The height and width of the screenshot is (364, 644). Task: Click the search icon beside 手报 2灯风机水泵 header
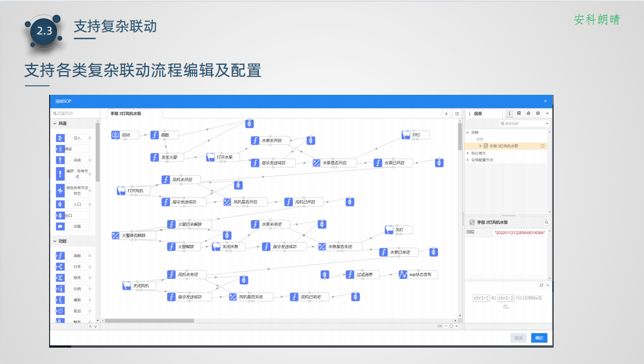tap(546, 223)
